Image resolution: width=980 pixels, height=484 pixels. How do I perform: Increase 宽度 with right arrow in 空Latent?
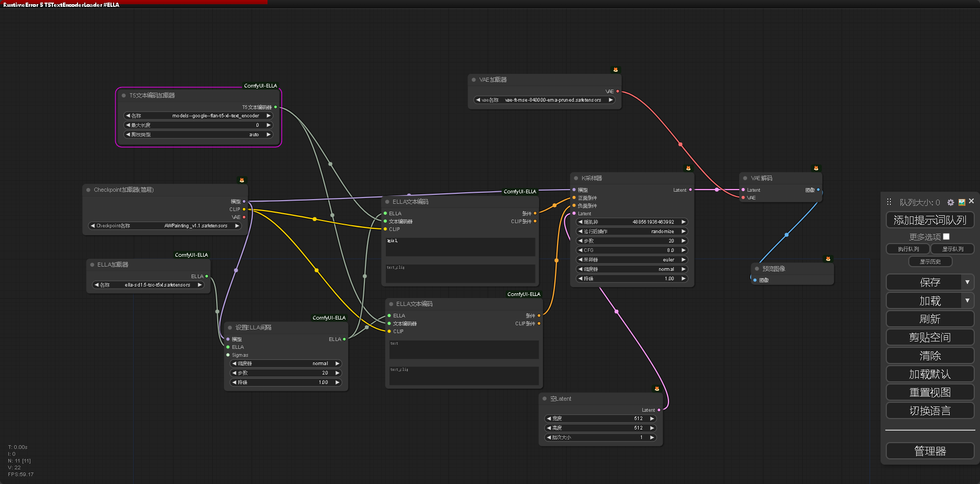(652, 419)
